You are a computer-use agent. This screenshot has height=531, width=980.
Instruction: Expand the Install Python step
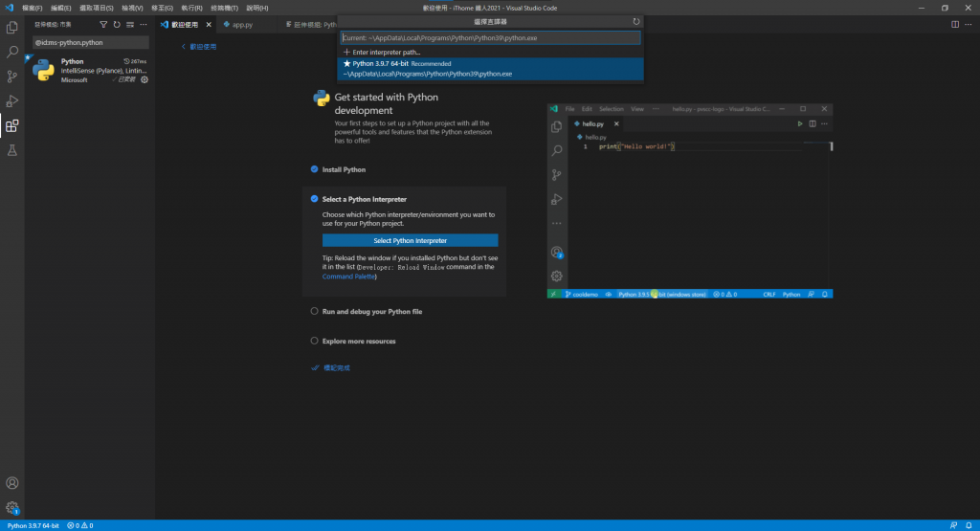click(x=344, y=169)
